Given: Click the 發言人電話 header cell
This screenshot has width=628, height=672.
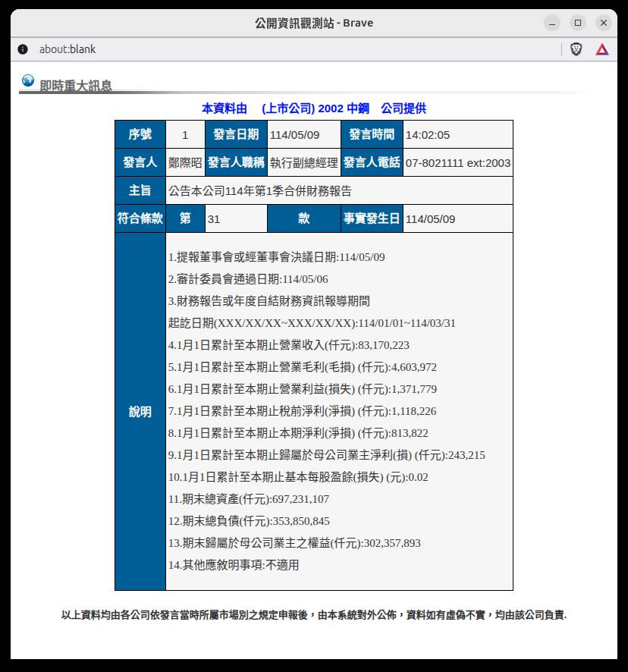Looking at the screenshot, I should [x=372, y=162].
